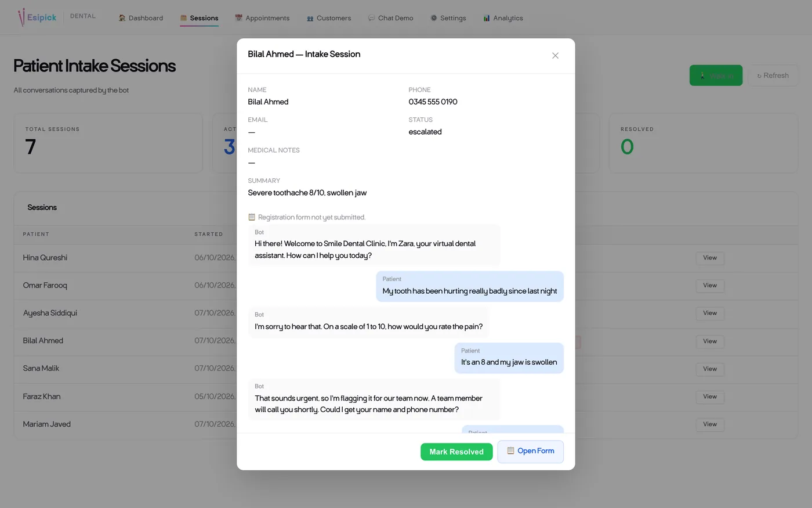Click the name value "Bilal Ahmed" in the dialog
The height and width of the screenshot is (508, 812).
(x=268, y=102)
